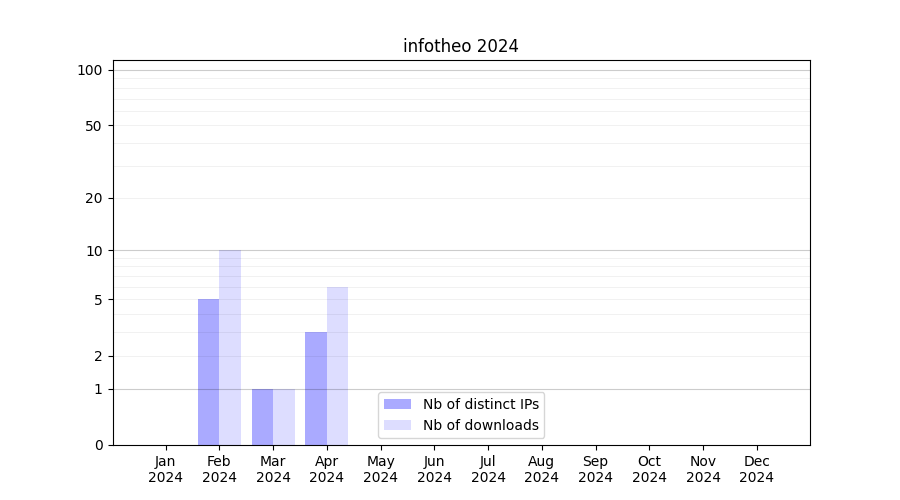Click the 'infotheo 2024' chart title
This screenshot has height=500, width=900.
[460, 46]
